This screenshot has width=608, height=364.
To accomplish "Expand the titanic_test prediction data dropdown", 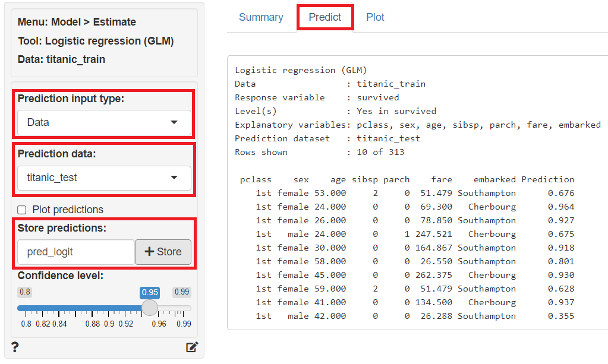I will (x=104, y=178).
